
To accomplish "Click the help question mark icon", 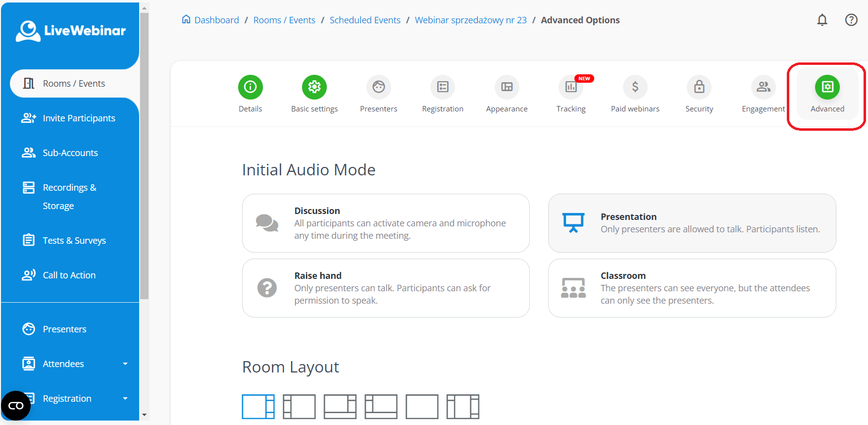I will click(851, 20).
